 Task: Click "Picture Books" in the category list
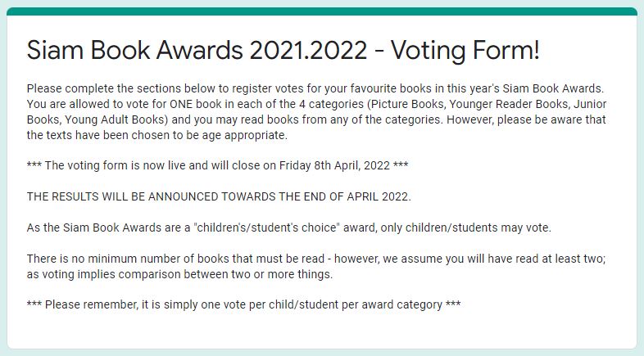click(x=407, y=104)
